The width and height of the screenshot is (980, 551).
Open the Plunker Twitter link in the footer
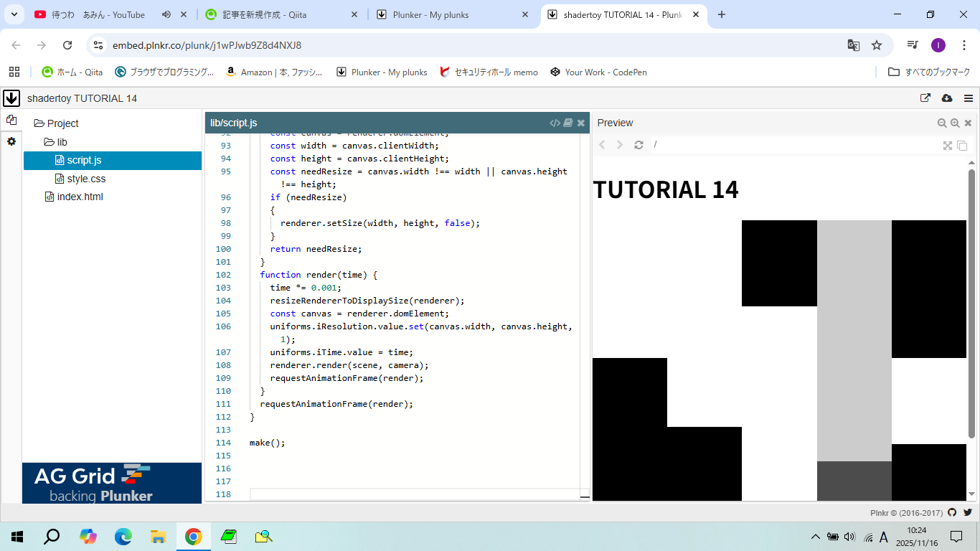tap(968, 512)
